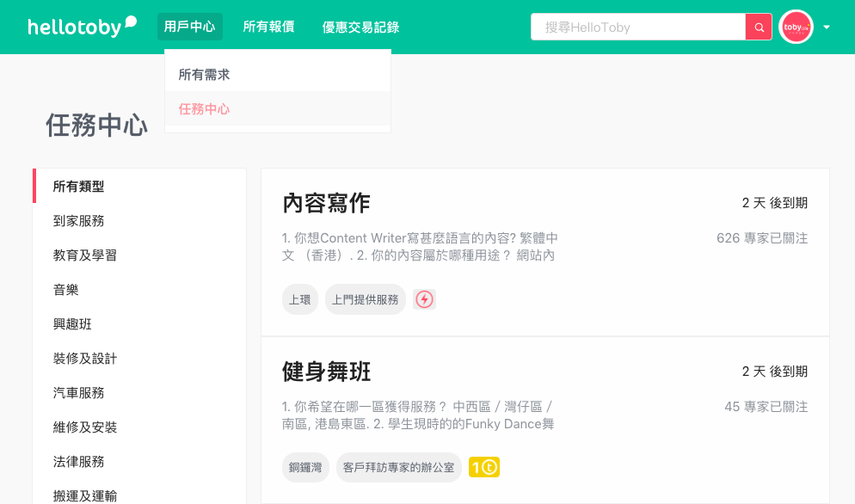Open the 用戶中心 menu
This screenshot has height=504, width=855.
click(190, 27)
